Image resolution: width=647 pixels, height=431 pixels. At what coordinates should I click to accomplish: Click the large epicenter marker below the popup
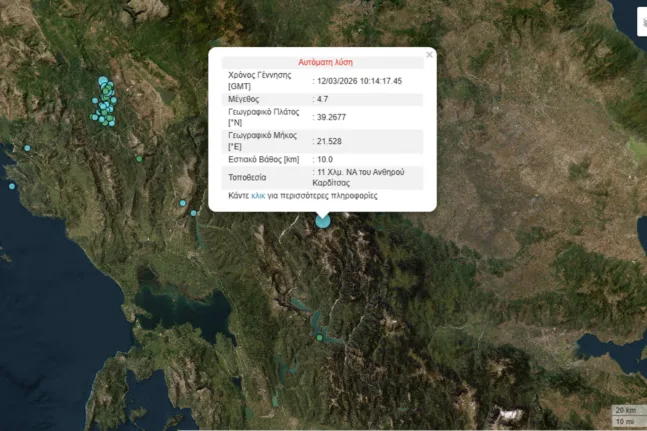tap(323, 219)
